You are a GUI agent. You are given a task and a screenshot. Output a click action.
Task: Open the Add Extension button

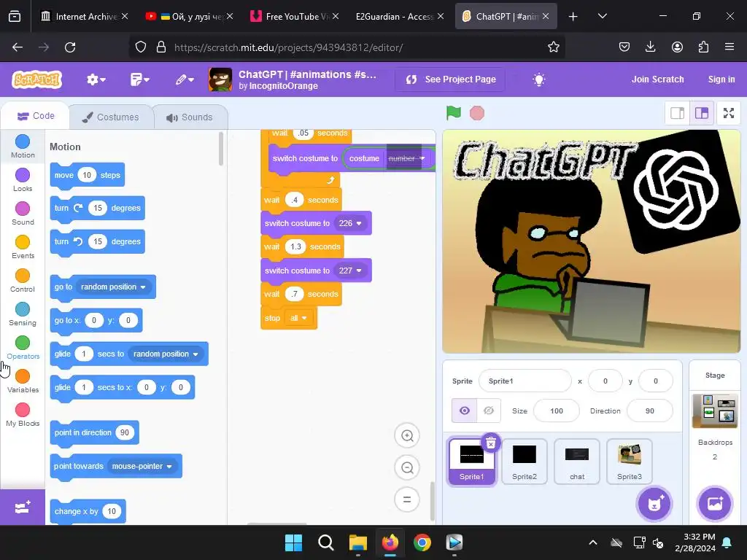[23, 507]
